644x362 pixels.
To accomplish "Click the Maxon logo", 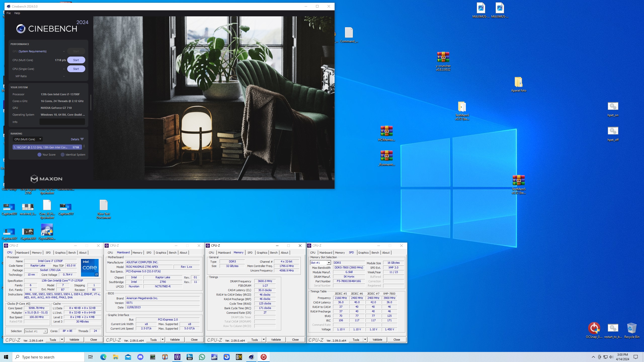I will click(46, 179).
